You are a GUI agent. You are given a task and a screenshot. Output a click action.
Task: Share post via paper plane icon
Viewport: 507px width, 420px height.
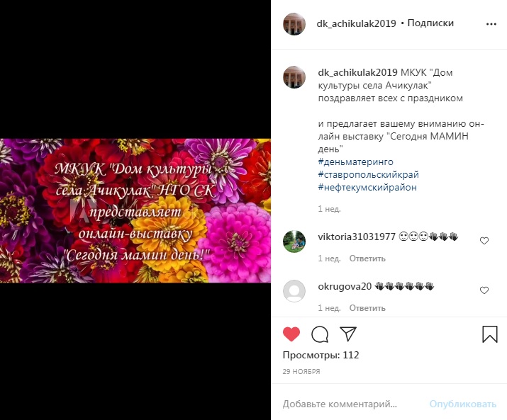(348, 334)
